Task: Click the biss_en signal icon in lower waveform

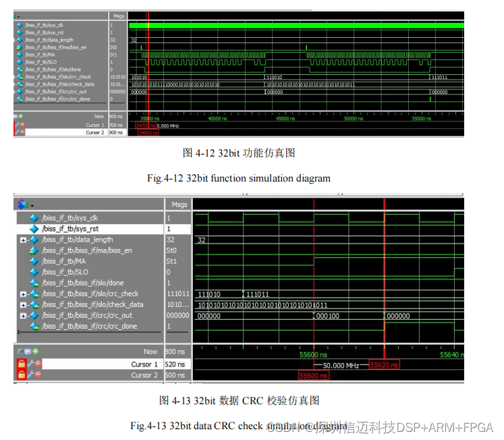Action: pyautogui.click(x=34, y=250)
